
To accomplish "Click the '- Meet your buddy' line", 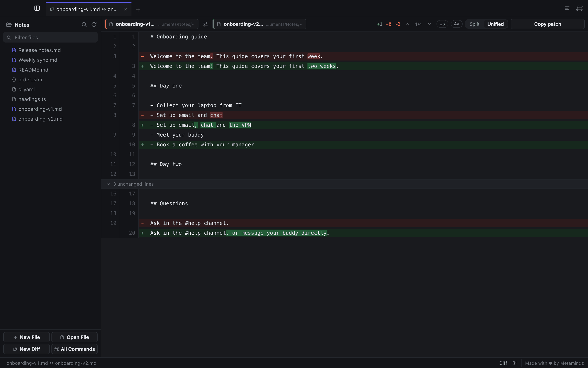I will (x=177, y=135).
